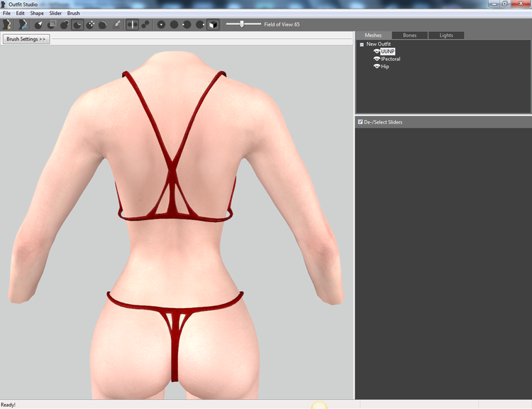Toggle perspective cube view
Viewport: 532px width, 409px height.
pos(213,24)
